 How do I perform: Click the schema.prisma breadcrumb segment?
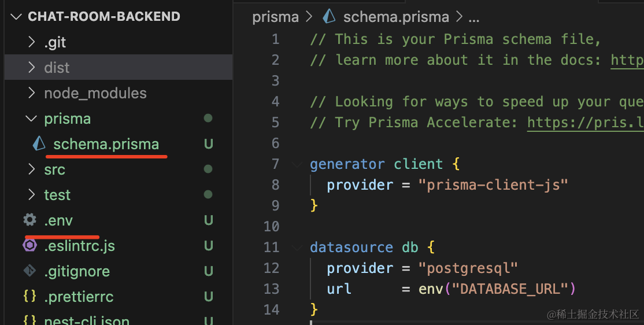tap(395, 17)
